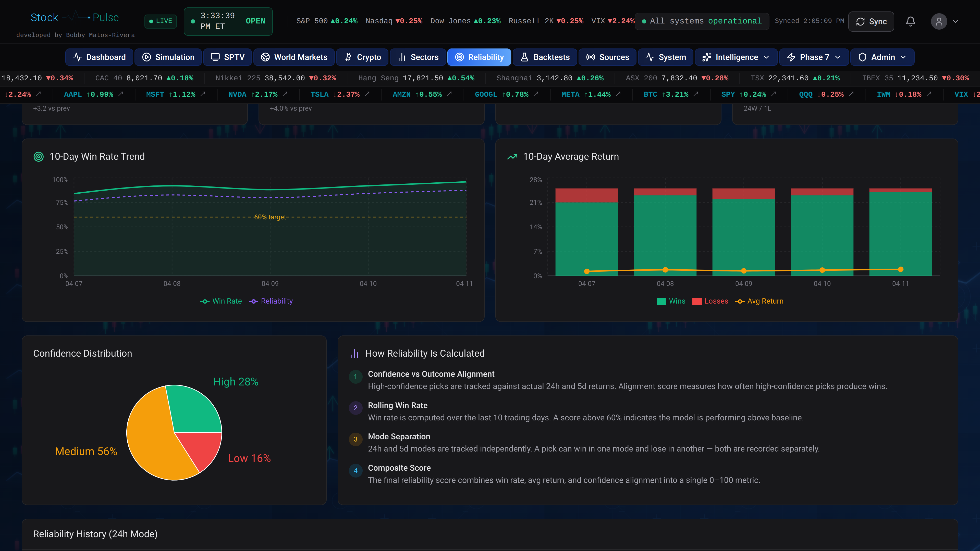Click the 60% target line label
This screenshot has width=980, height=551.
coord(270,217)
